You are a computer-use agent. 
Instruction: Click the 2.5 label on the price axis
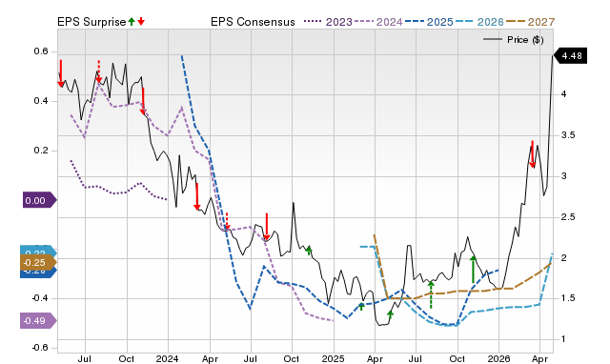click(x=568, y=217)
